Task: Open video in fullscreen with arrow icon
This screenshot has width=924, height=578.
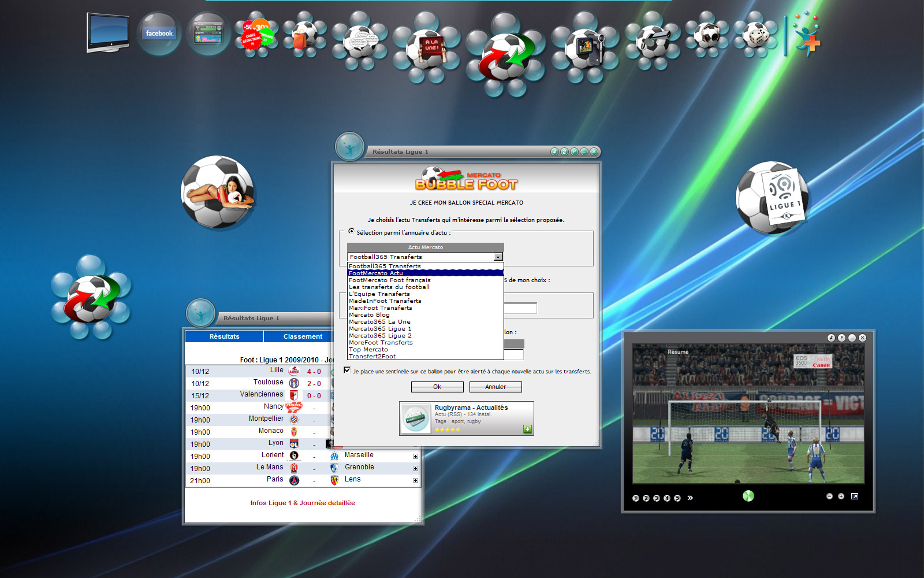Action: tap(855, 496)
